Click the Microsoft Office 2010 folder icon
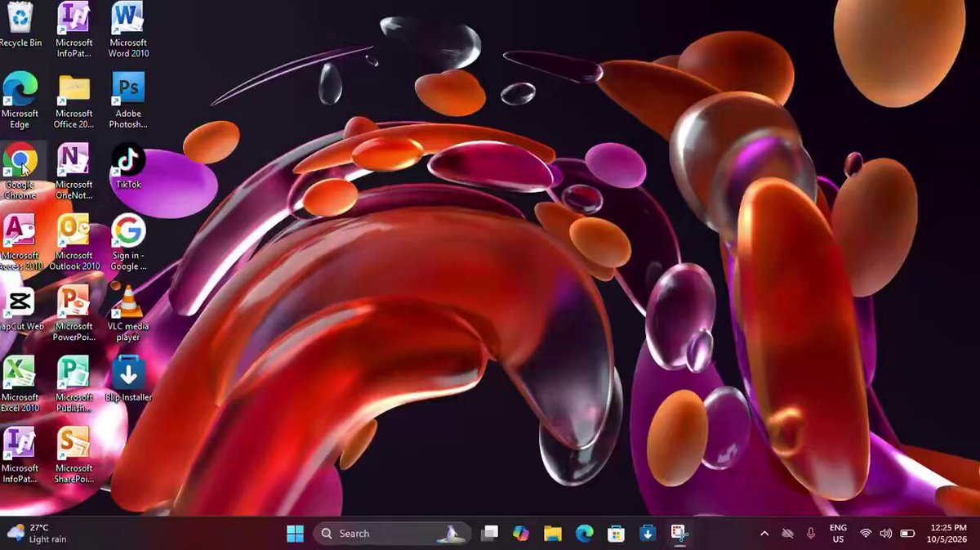 point(74,101)
